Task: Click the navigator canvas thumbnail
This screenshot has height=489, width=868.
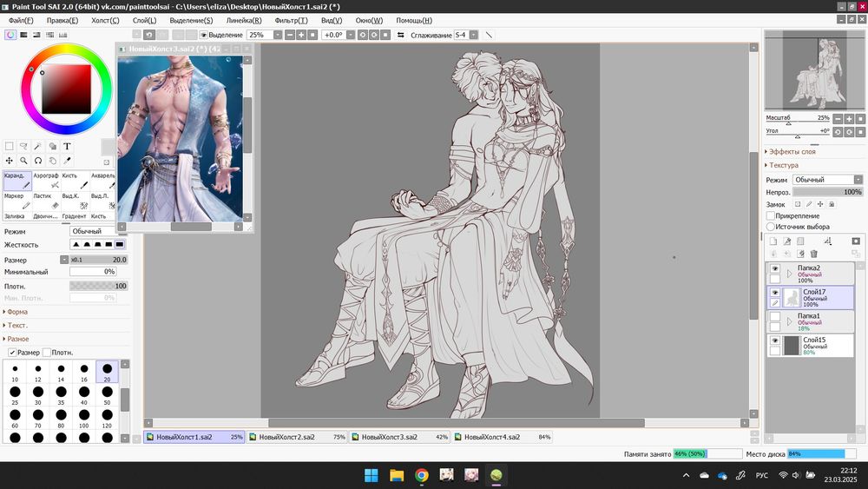Action: point(814,69)
